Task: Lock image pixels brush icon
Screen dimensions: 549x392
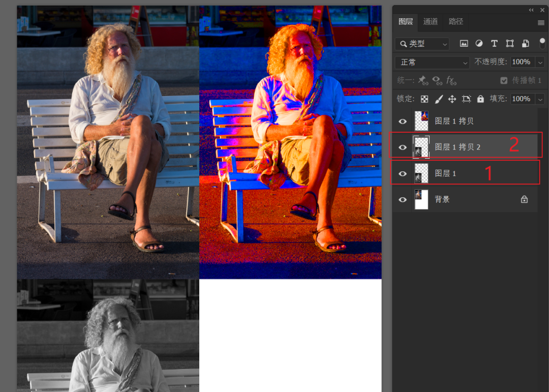Action: 438,99
